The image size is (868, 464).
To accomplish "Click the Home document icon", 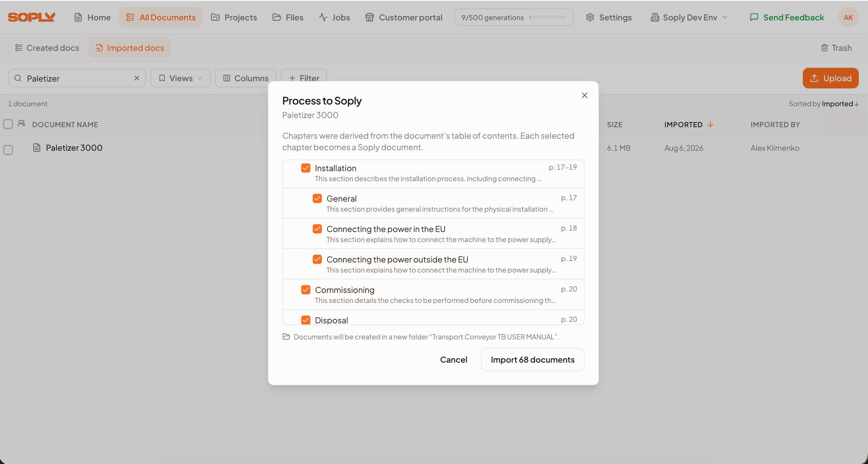I will 78,17.
